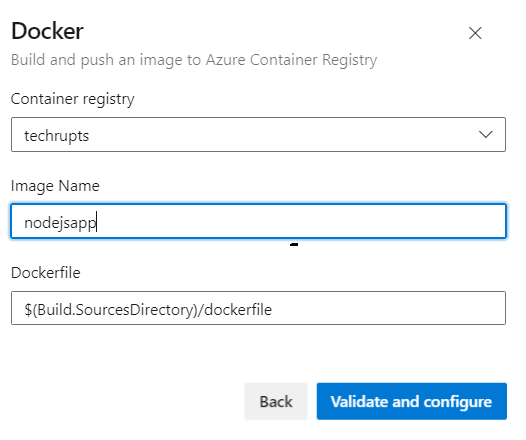526x440 pixels.
Task: Click the word configure on blue button
Action: 458,402
